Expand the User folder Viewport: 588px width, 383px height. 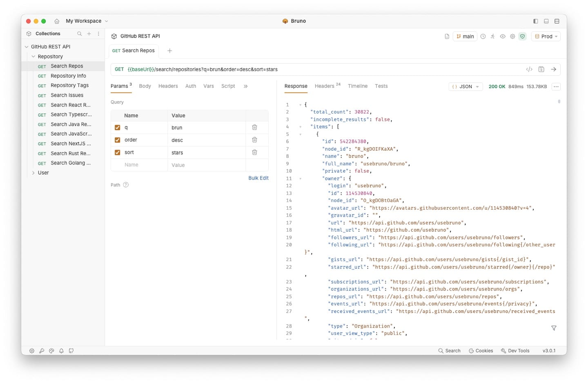click(33, 173)
